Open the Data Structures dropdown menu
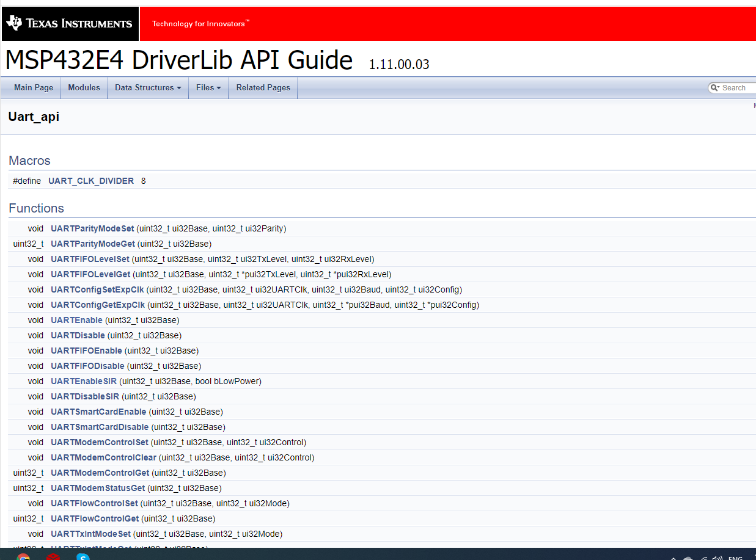The width and height of the screenshot is (756, 560). click(x=148, y=88)
